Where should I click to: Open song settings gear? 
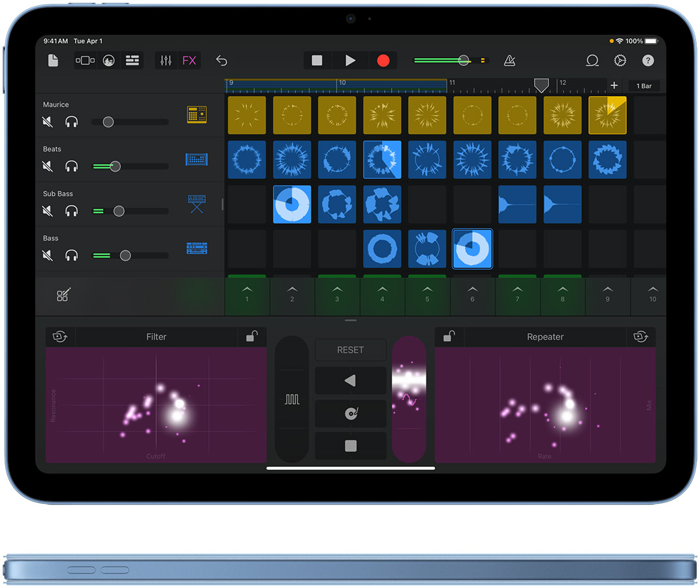tap(620, 61)
